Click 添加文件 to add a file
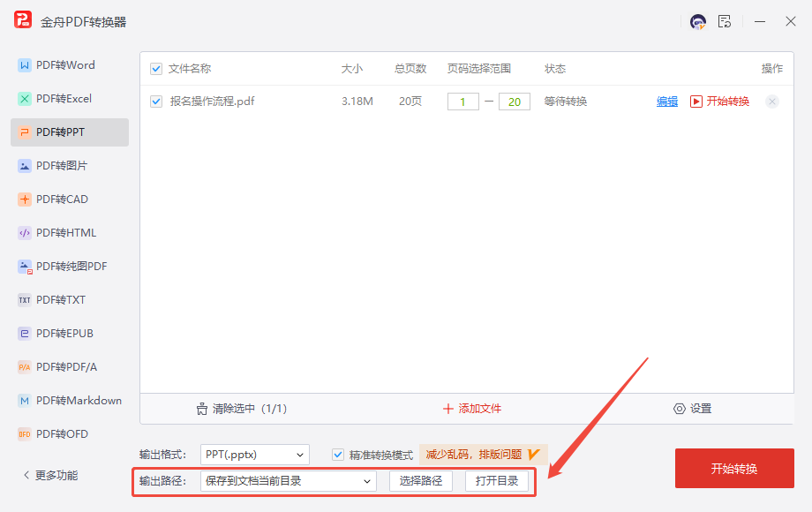 coord(479,409)
